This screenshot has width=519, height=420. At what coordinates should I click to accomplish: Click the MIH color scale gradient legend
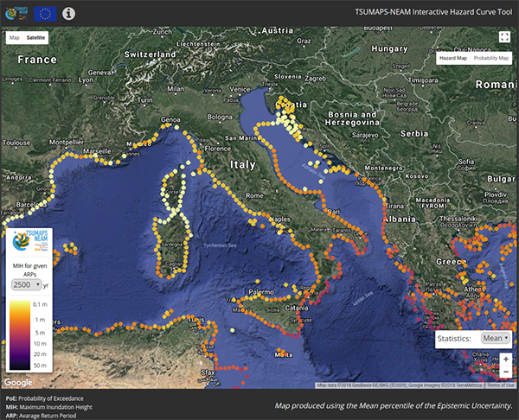tap(20, 334)
